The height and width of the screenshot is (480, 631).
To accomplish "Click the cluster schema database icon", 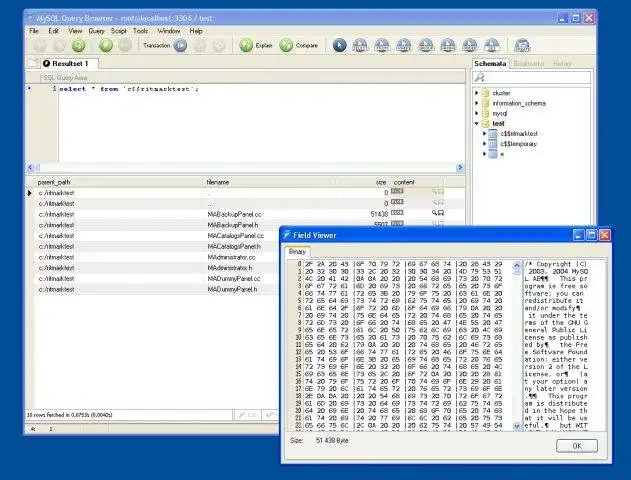I will click(x=486, y=93).
